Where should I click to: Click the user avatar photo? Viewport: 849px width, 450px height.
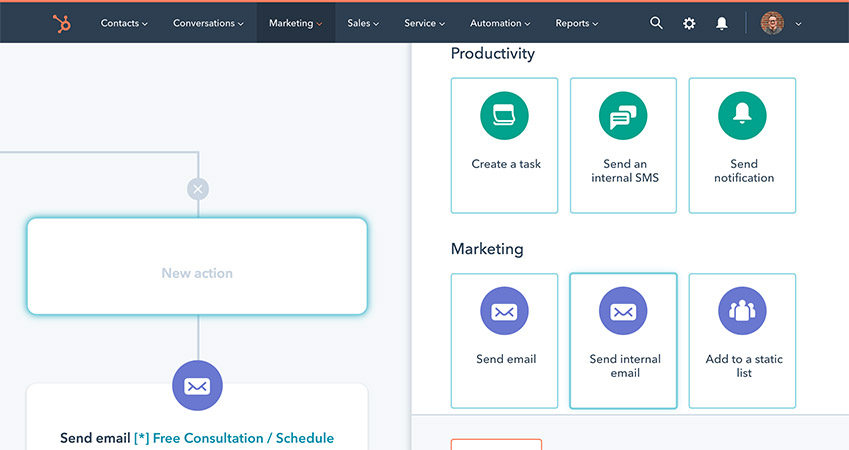pyautogui.click(x=772, y=23)
